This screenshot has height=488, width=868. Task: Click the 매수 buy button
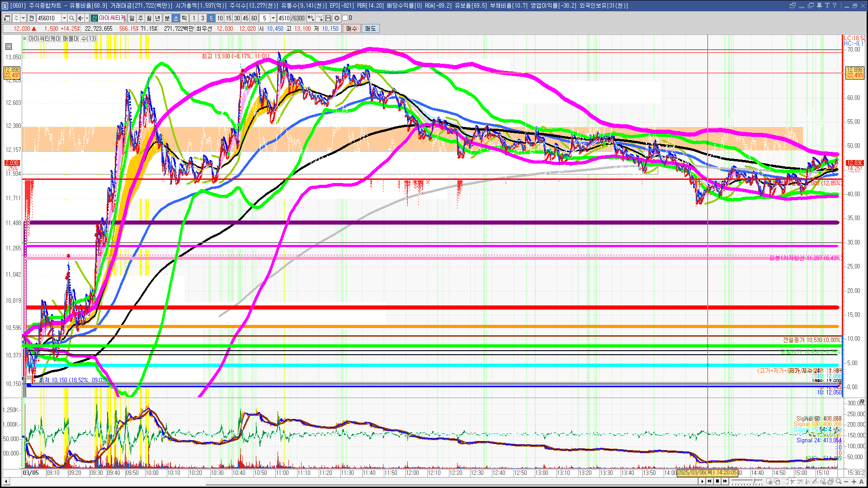(x=352, y=28)
